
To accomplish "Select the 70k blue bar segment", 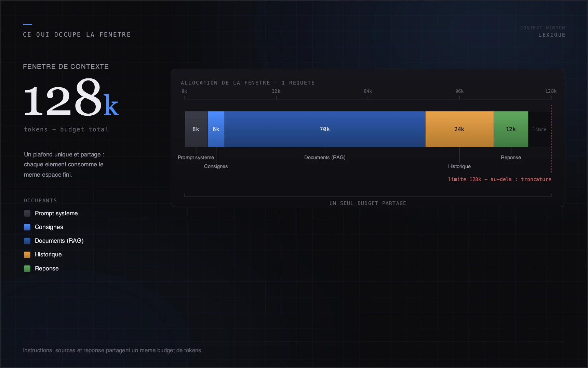I will [x=325, y=129].
